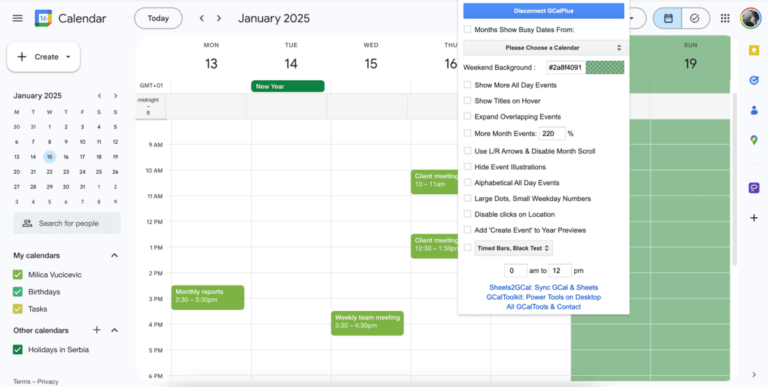The height and width of the screenshot is (387, 768).
Task: Open Contacts side panel icon
Action: pos(754,110)
